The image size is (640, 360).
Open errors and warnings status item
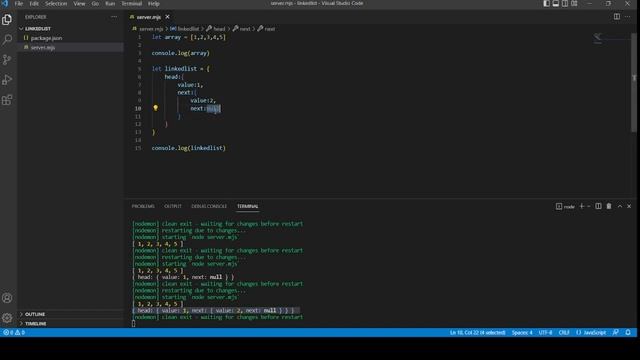[14, 333]
